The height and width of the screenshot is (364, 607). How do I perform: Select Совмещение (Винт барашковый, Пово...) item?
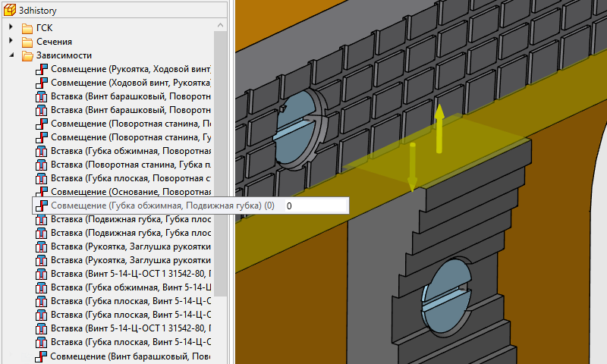click(x=129, y=356)
